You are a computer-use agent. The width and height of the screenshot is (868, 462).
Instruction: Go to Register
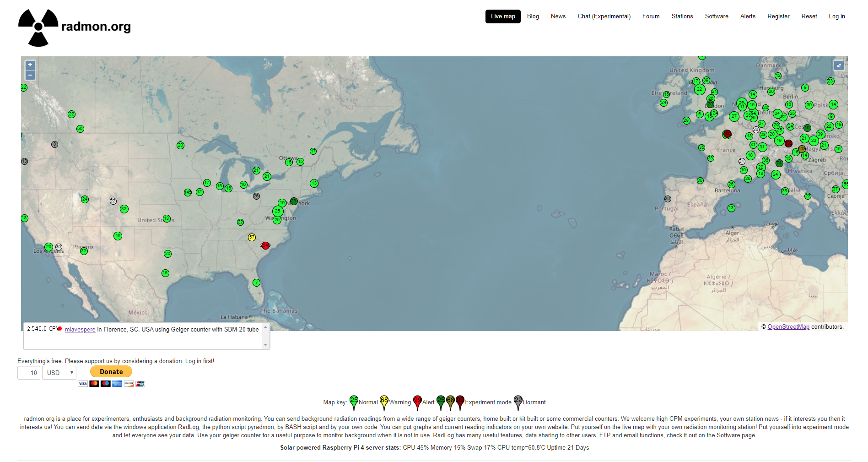tap(778, 16)
